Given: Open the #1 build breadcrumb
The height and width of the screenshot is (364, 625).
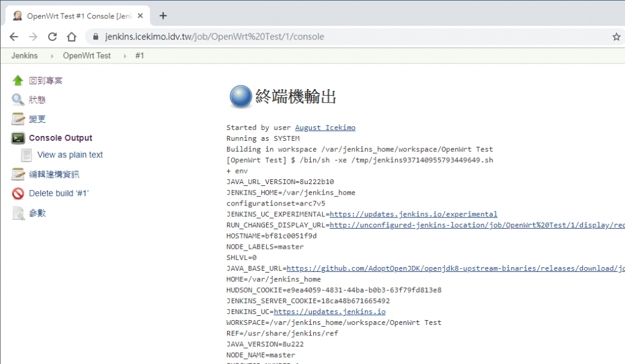Looking at the screenshot, I should (140, 55).
